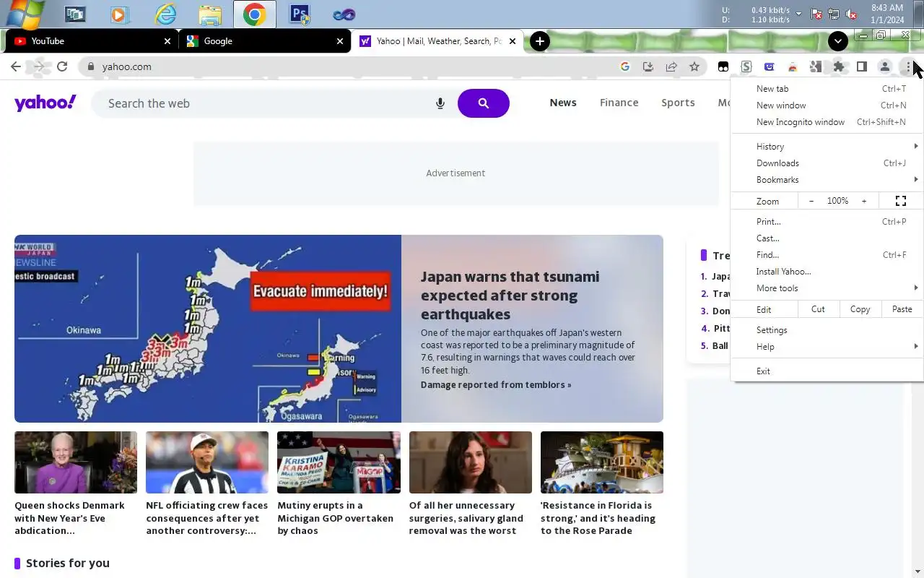Click Install Yahoo... menu entry
924x578 pixels.
827,272
